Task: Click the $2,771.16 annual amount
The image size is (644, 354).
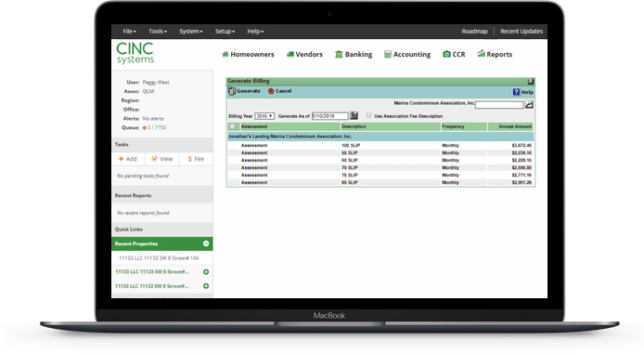Action: 522,176
